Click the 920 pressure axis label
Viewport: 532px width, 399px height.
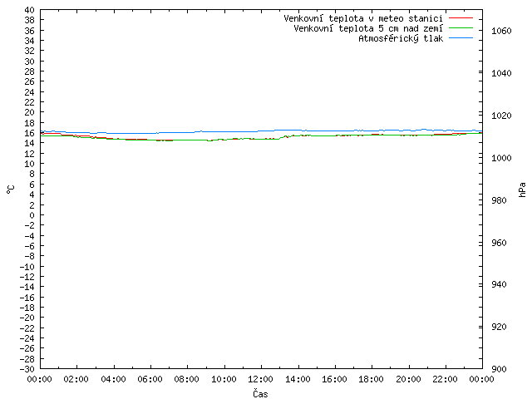click(499, 327)
